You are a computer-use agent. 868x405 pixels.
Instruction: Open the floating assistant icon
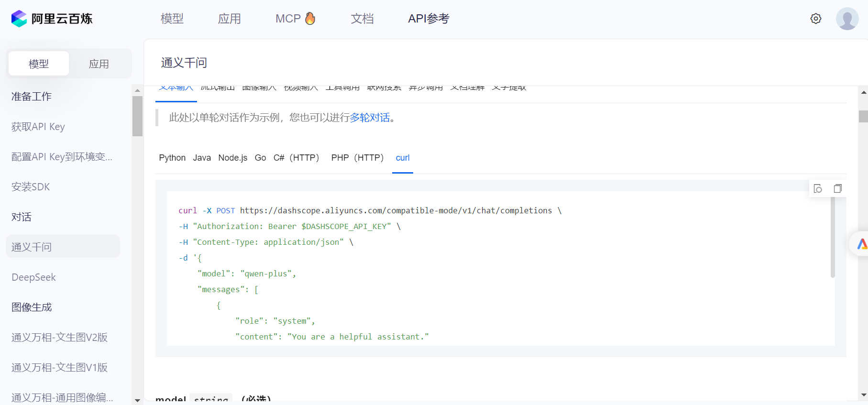pyautogui.click(x=861, y=244)
